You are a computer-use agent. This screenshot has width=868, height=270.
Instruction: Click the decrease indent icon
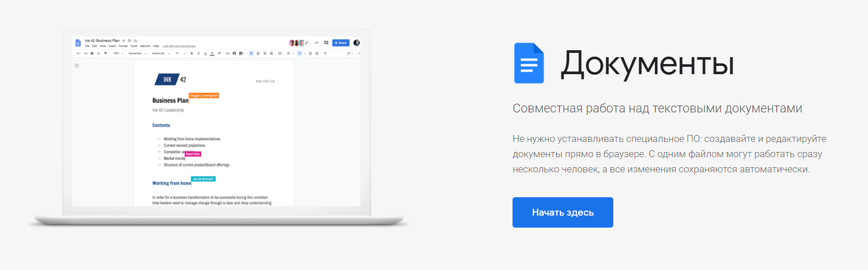310,53
